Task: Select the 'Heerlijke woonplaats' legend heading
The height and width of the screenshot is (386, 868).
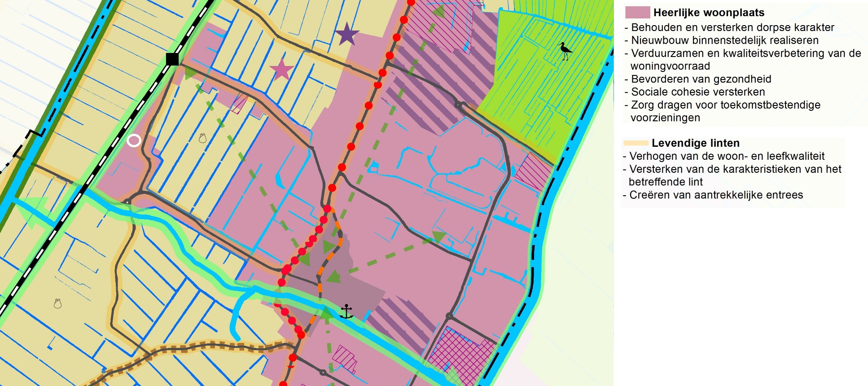Action: [709, 13]
